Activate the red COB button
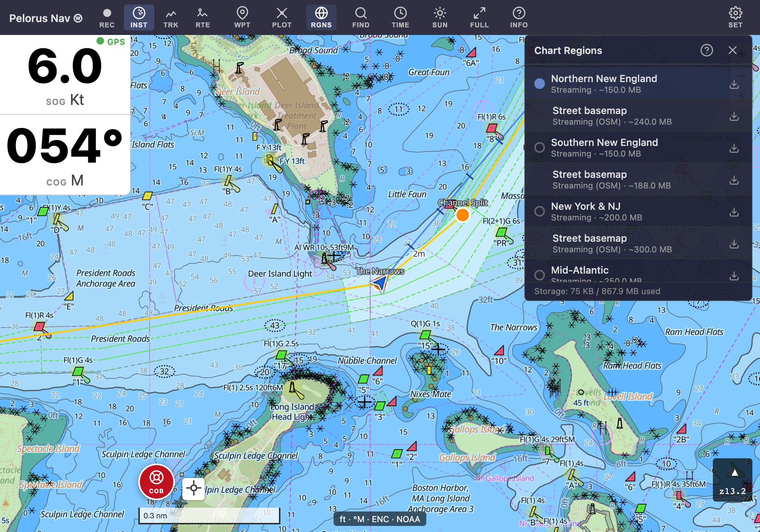Screen dimensions: 760x532 (156, 481)
